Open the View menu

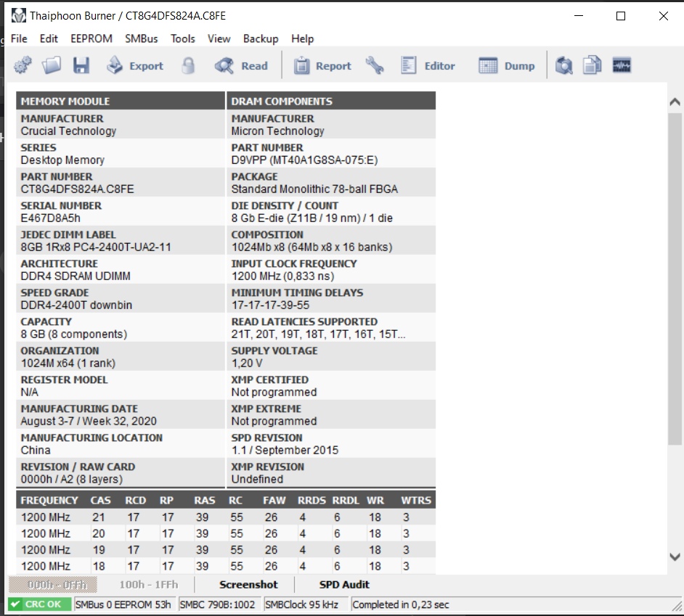point(219,38)
